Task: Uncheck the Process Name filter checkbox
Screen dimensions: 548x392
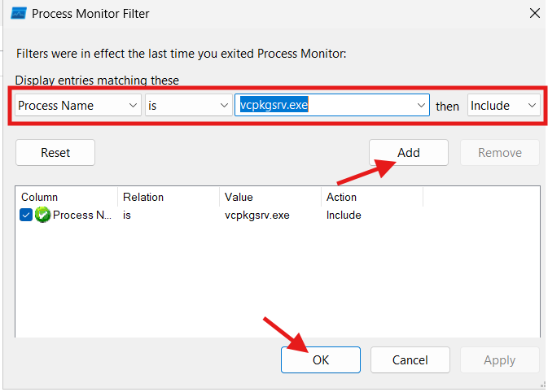Action: [26, 215]
